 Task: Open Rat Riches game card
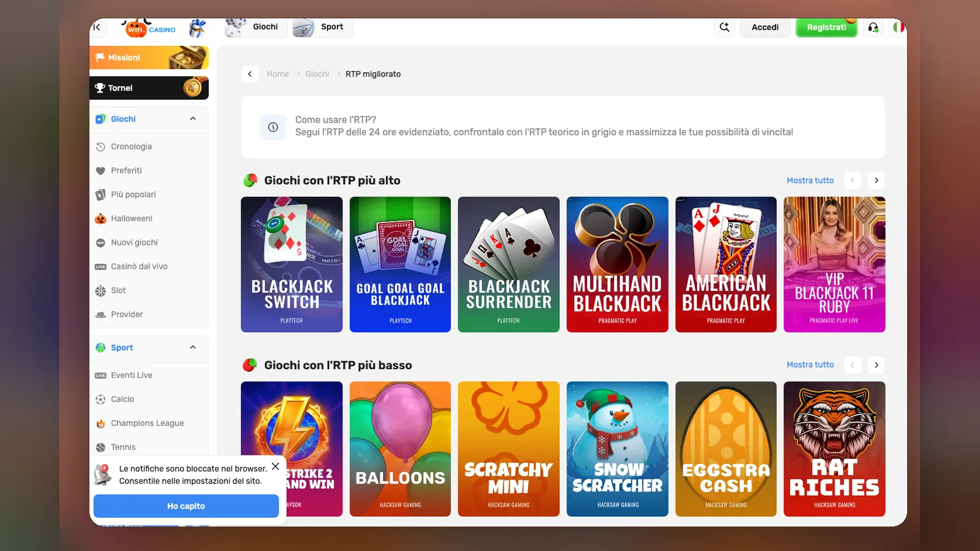pos(834,449)
